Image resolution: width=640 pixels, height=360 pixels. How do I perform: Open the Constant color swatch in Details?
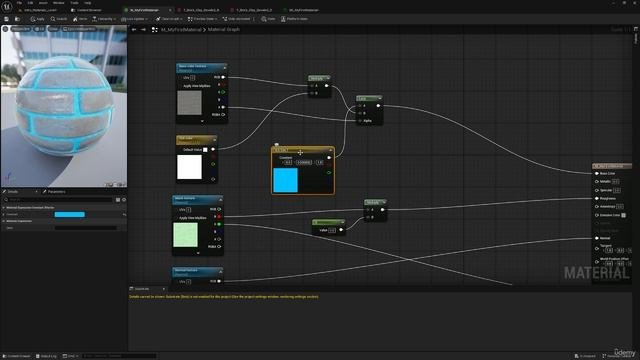click(x=70, y=214)
